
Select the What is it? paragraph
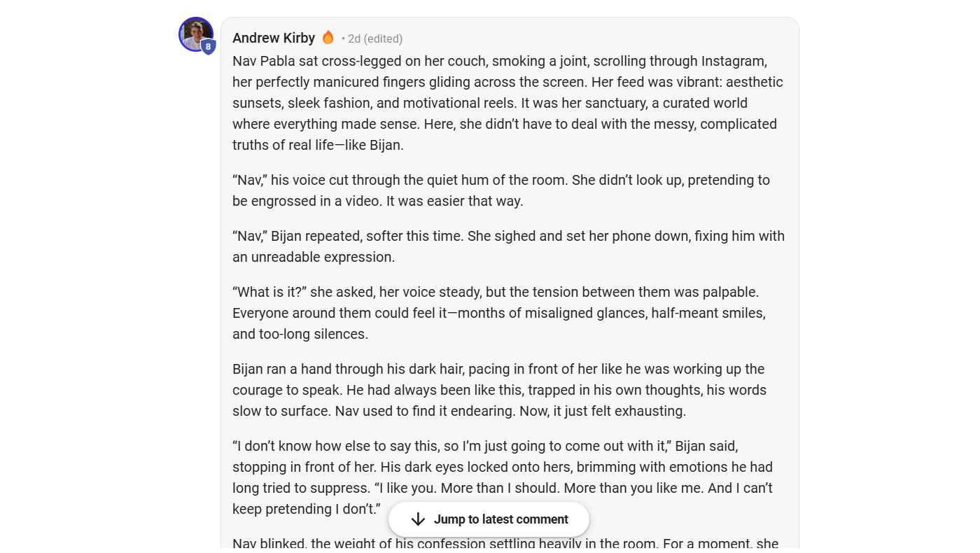point(499,313)
